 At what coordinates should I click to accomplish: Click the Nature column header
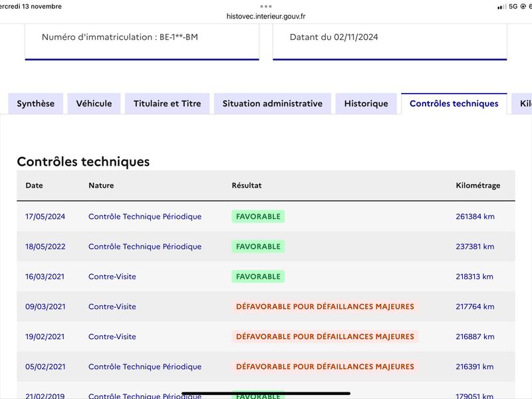[x=101, y=186]
